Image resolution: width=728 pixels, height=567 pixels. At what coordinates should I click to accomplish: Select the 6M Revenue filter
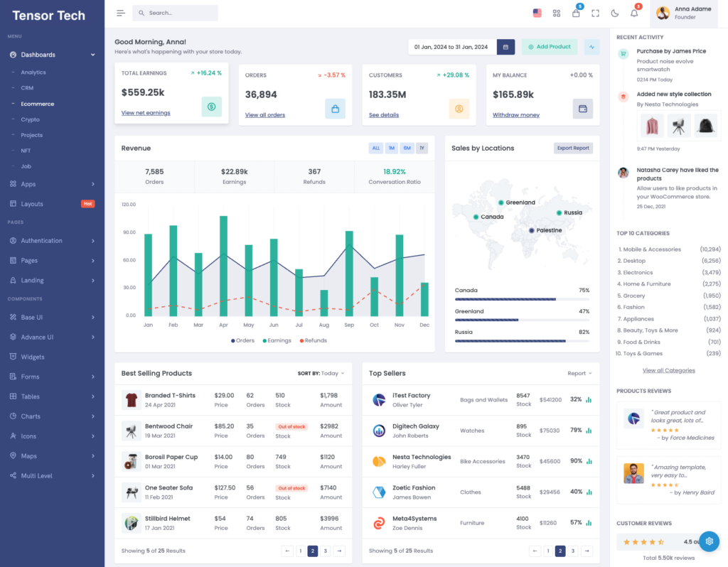point(406,148)
